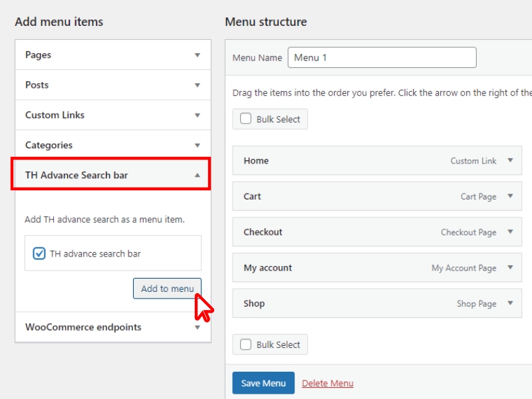Screen dimensions: 532x399
Task: Click the Menu structure heading
Action: point(266,22)
